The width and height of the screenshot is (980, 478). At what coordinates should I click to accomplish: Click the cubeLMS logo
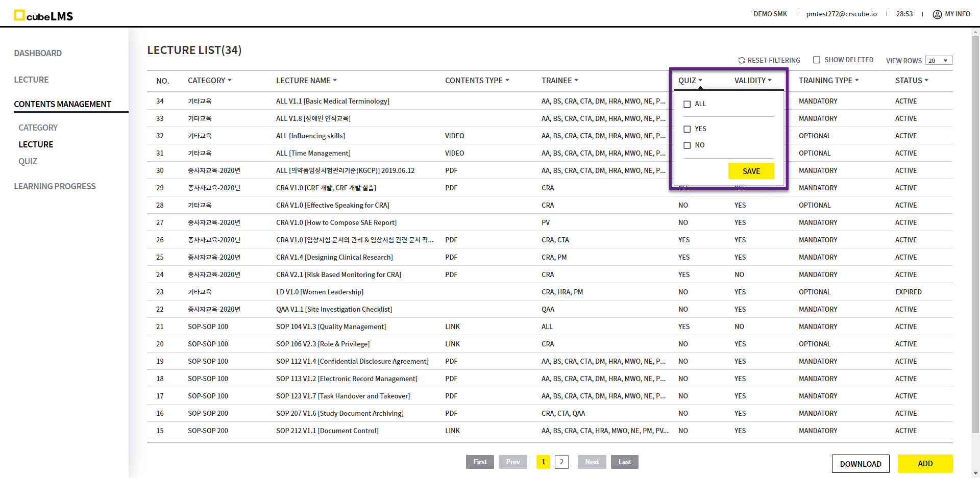tap(43, 15)
